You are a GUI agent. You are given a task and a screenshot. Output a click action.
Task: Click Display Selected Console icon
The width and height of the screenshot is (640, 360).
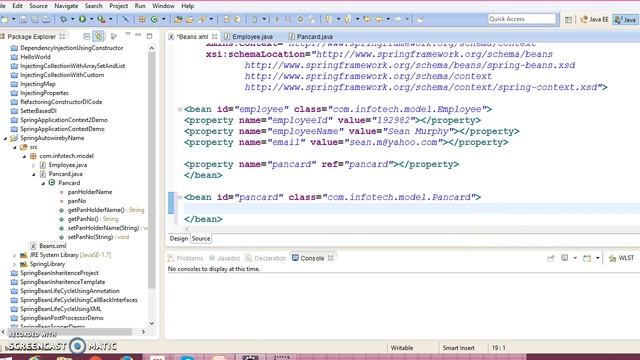[564, 258]
